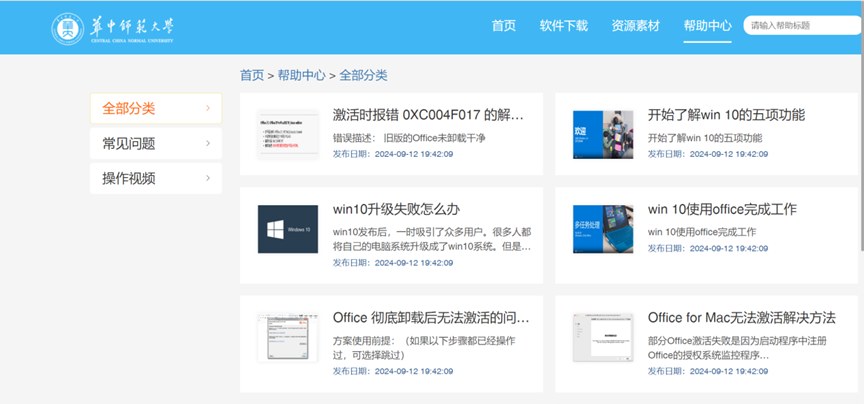The image size is (864, 404).
Task: Select the 帮助中心 navigation tab
Action: 707,26
